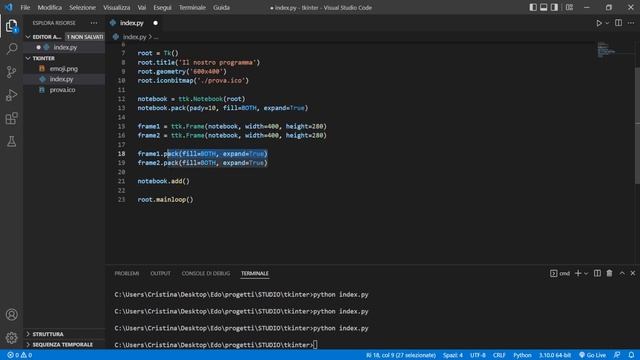Viewport: 640px width, 360px height.
Task: Switch to CONSOLE DI DEBUG tab
Action: click(x=206, y=273)
